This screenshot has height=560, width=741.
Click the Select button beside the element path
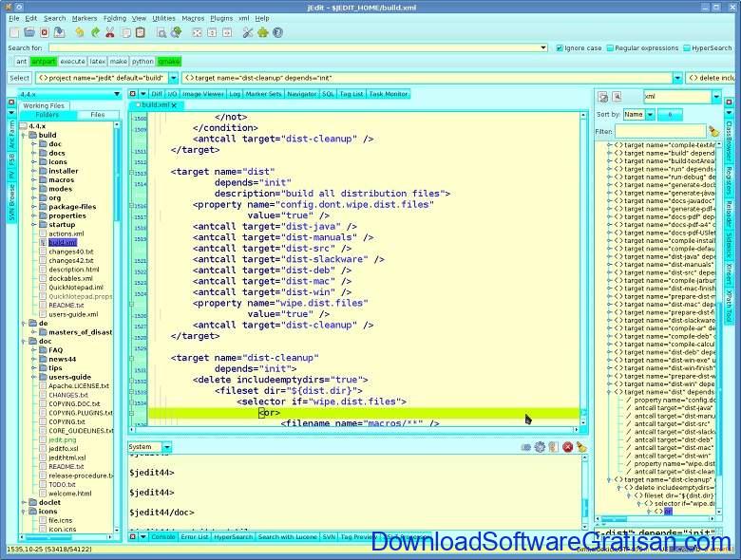coord(19,78)
